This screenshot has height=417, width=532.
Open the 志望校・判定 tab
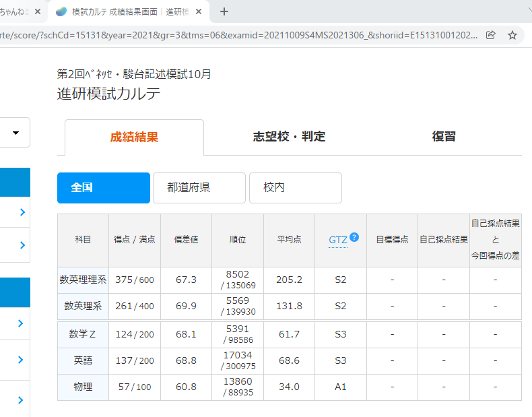[x=289, y=136]
